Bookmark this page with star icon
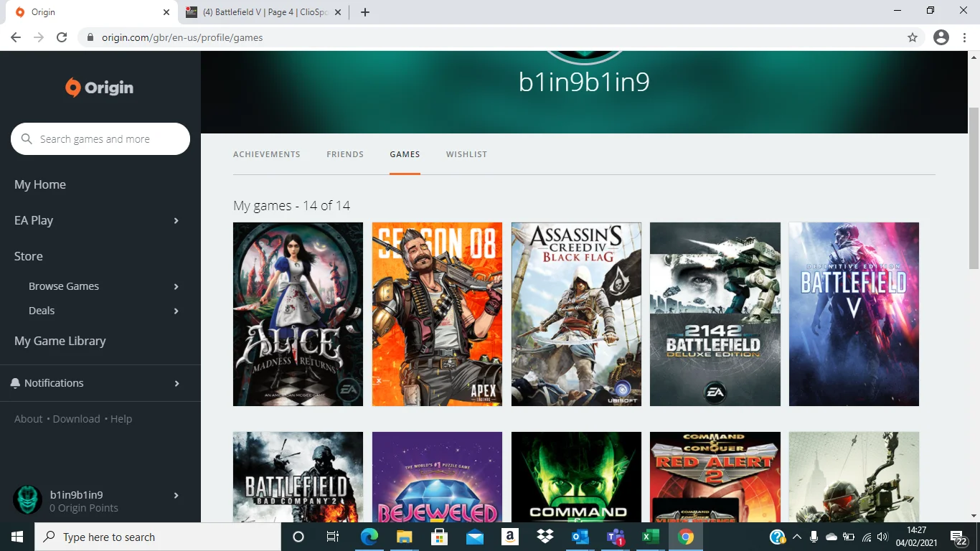The image size is (980, 551). pyautogui.click(x=913, y=37)
